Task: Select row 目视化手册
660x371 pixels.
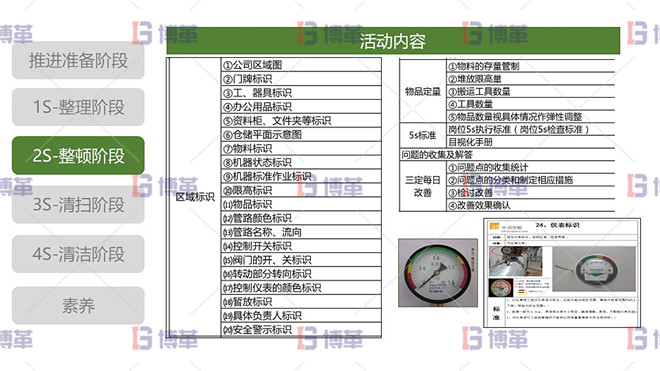Action: [530, 141]
